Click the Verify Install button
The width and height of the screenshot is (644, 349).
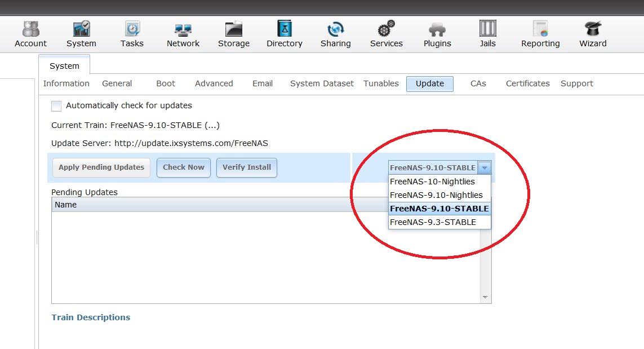point(247,167)
